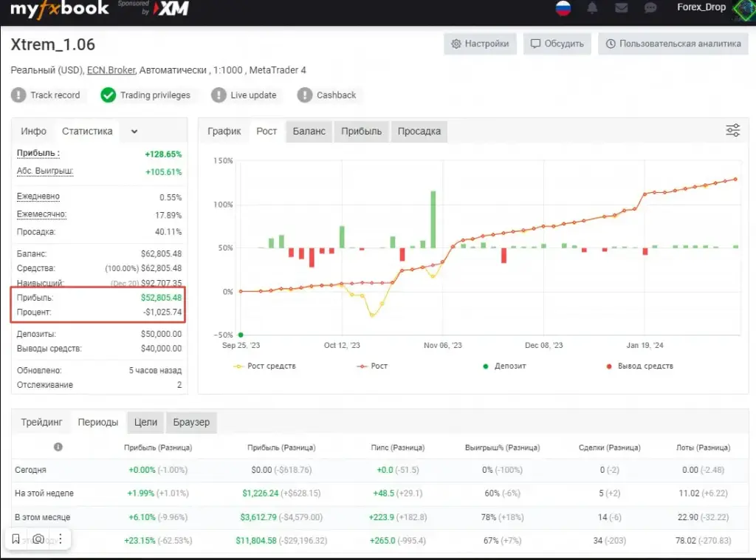
Task: Click the Russian flag language icon
Action: point(563,7)
